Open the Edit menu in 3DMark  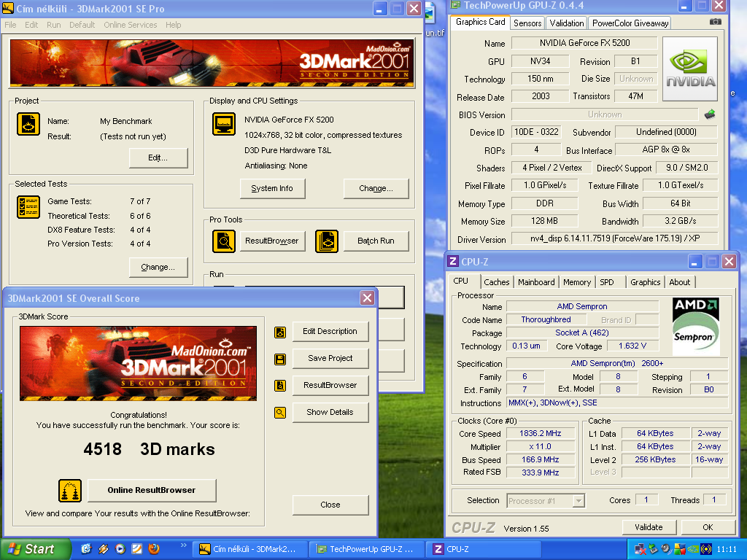tap(31, 25)
